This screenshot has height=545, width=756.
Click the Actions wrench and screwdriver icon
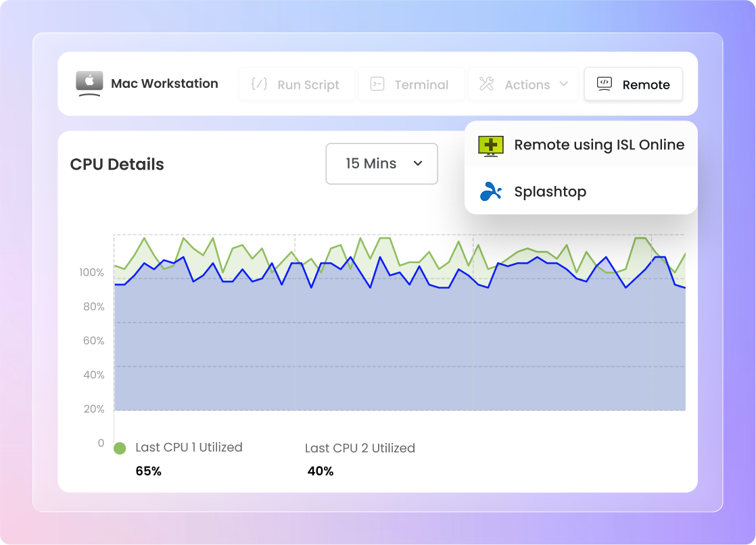[487, 85]
